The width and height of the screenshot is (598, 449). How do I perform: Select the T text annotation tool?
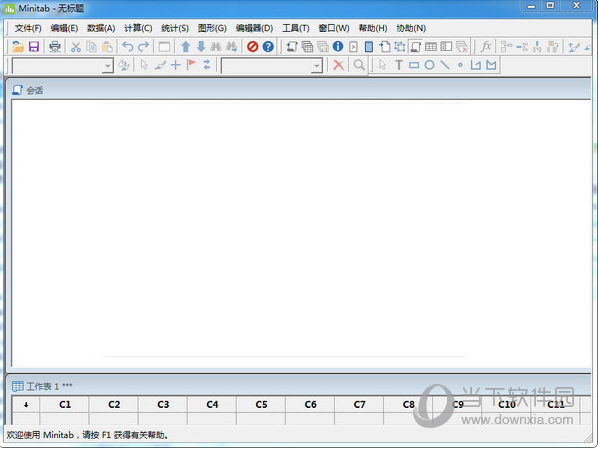(x=399, y=65)
